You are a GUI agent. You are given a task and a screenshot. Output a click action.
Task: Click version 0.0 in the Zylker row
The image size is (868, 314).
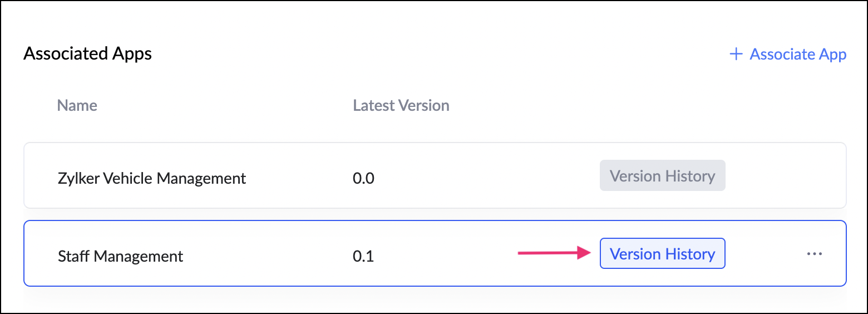click(363, 178)
